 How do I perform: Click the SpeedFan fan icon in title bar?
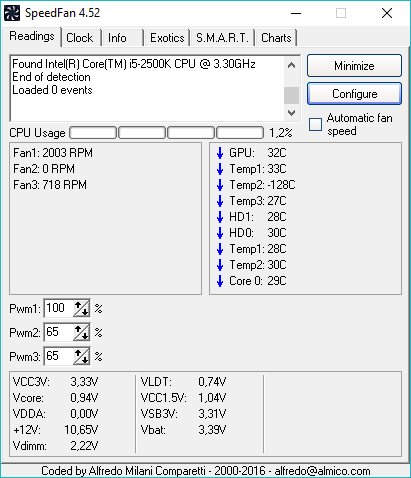(x=12, y=13)
